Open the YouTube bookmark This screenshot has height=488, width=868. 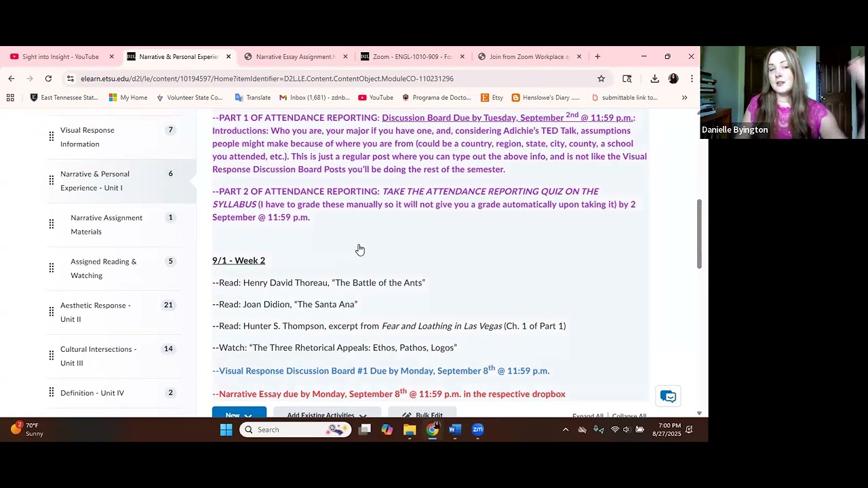coord(376,98)
